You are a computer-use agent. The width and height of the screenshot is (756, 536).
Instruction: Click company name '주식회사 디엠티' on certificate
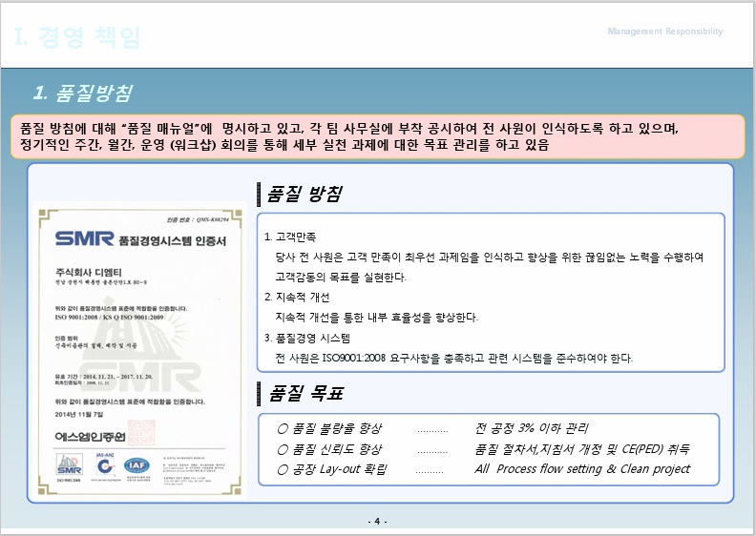point(89,273)
